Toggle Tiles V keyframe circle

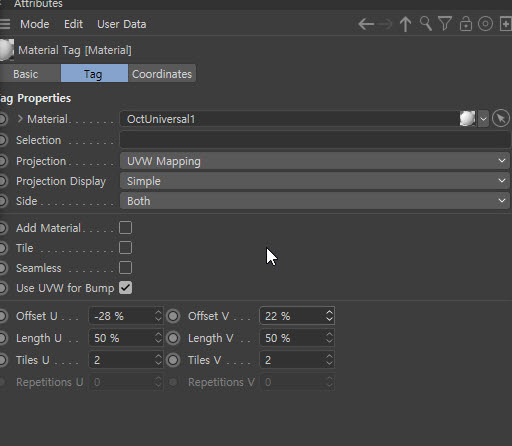pos(173,360)
